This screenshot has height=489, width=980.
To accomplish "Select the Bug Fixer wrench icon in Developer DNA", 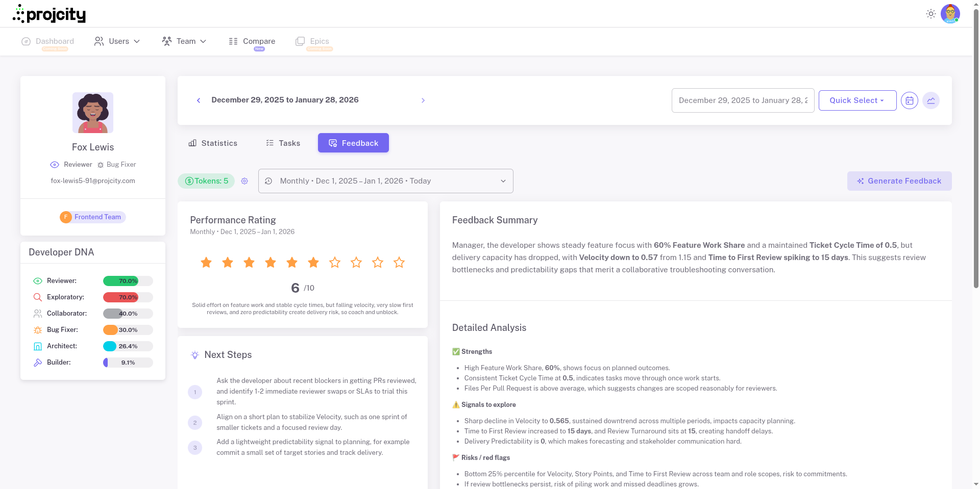I will pyautogui.click(x=37, y=330).
